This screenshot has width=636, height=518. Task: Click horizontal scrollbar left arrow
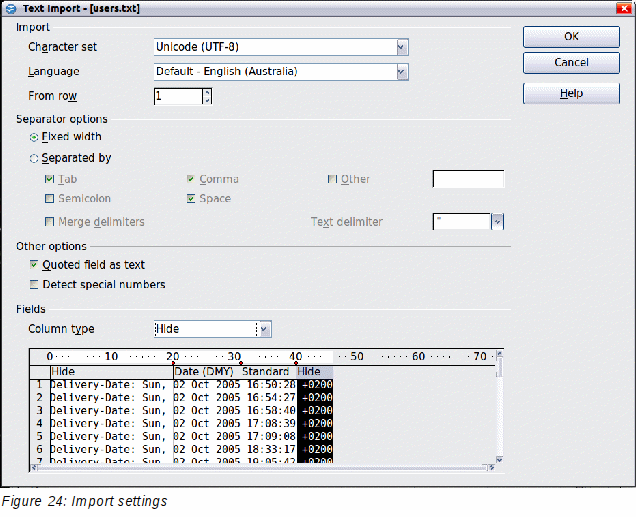34,468
